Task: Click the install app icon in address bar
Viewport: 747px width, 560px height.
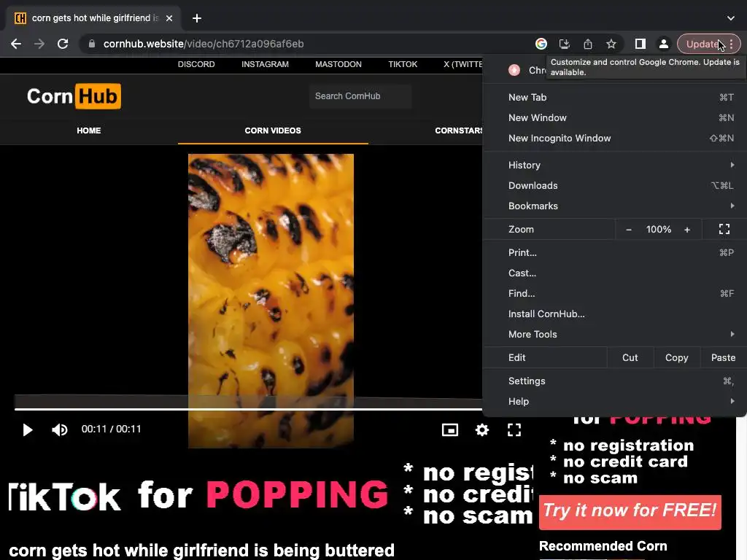Action: (565, 44)
